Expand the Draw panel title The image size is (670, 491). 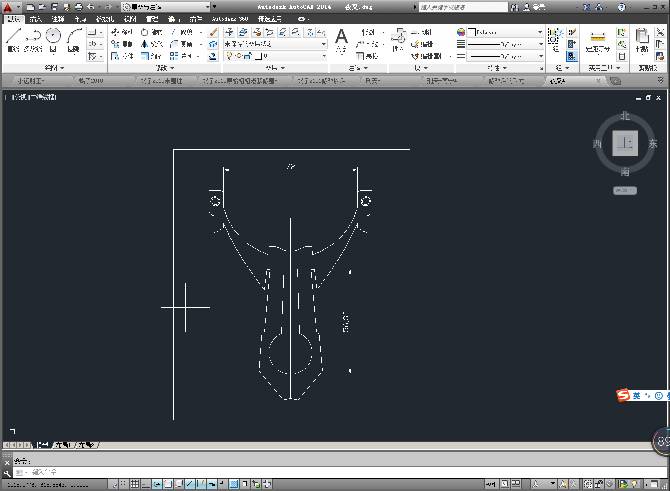click(54, 68)
